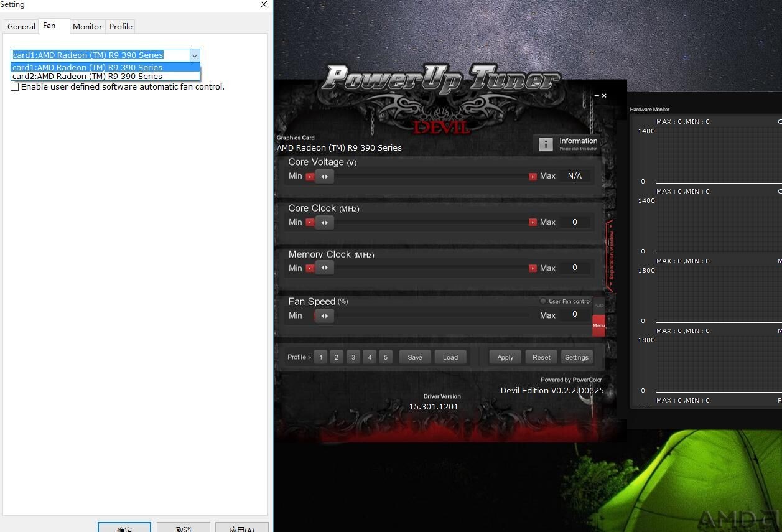Click the Core Clock value field
782x532 pixels.
click(x=575, y=222)
